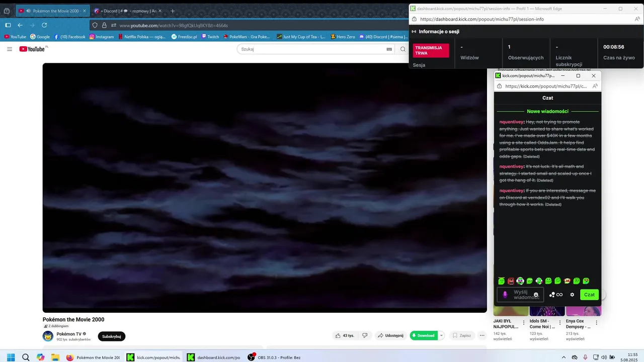This screenshot has width=644, height=362.
Task: Open File Explorer from the taskbar
Action: [x=55, y=357]
